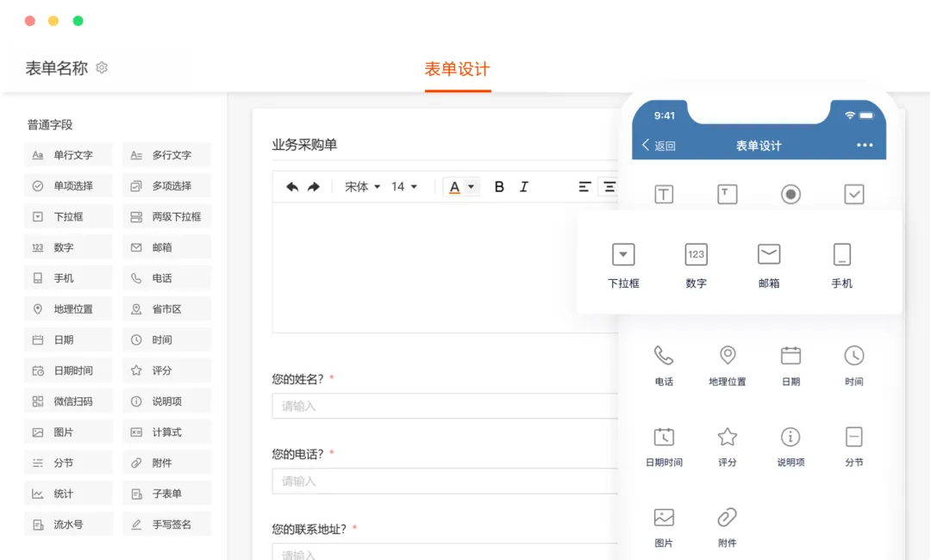This screenshot has height=560, width=931.
Task: Add the 单项选择 radio field
Action: point(68,186)
